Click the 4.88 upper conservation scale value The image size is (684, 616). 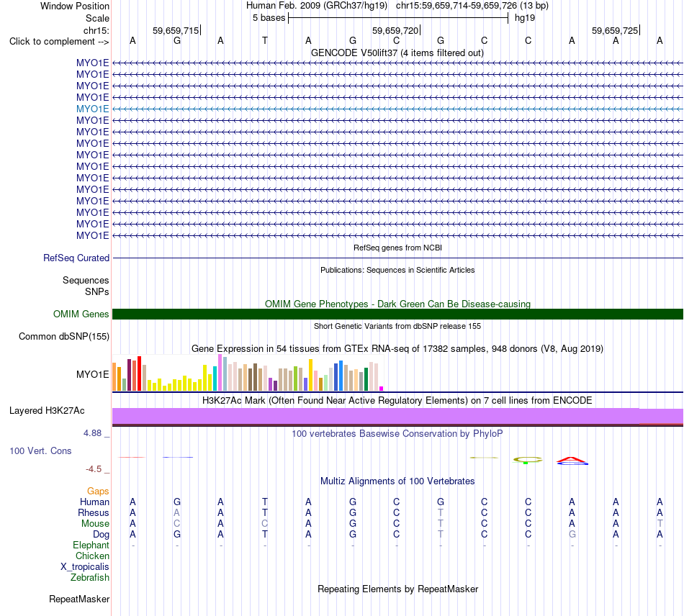pos(92,433)
